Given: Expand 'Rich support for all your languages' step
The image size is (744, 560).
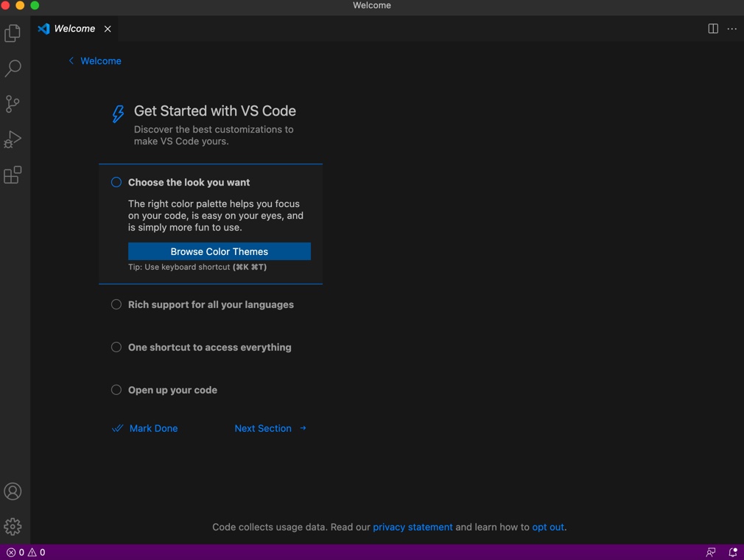Looking at the screenshot, I should tap(211, 304).
